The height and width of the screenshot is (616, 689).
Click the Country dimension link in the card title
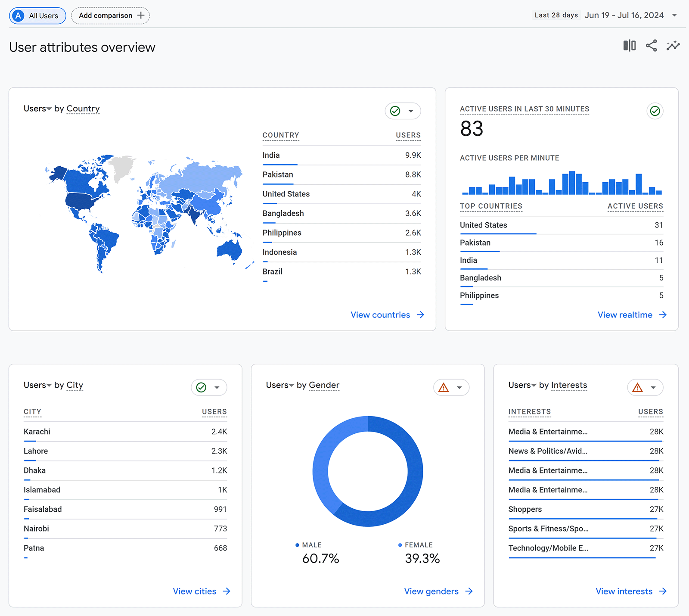83,109
